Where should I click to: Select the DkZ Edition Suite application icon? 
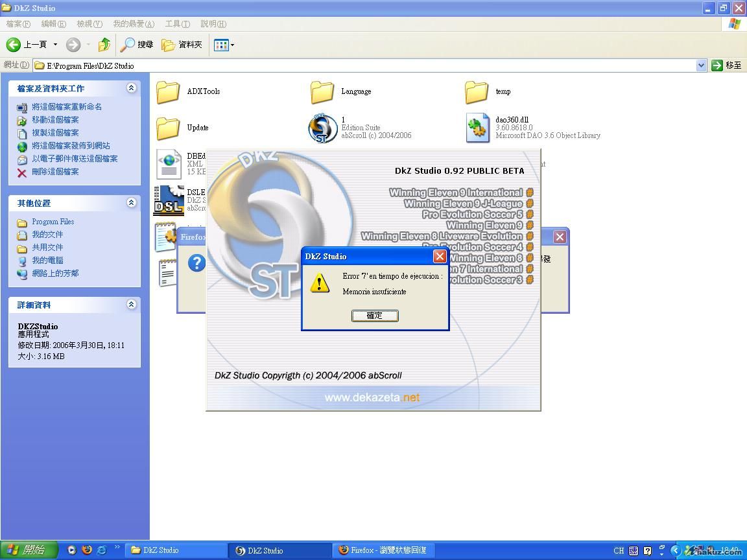point(322,128)
